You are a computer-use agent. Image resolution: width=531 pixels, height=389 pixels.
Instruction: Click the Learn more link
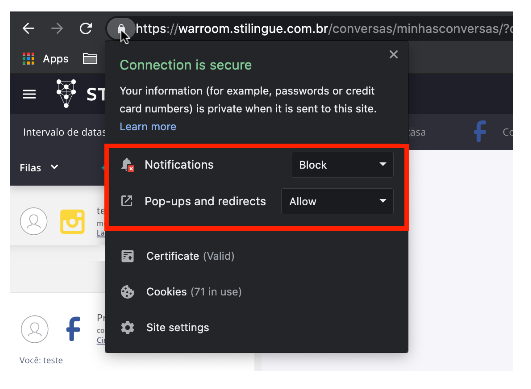pos(148,126)
